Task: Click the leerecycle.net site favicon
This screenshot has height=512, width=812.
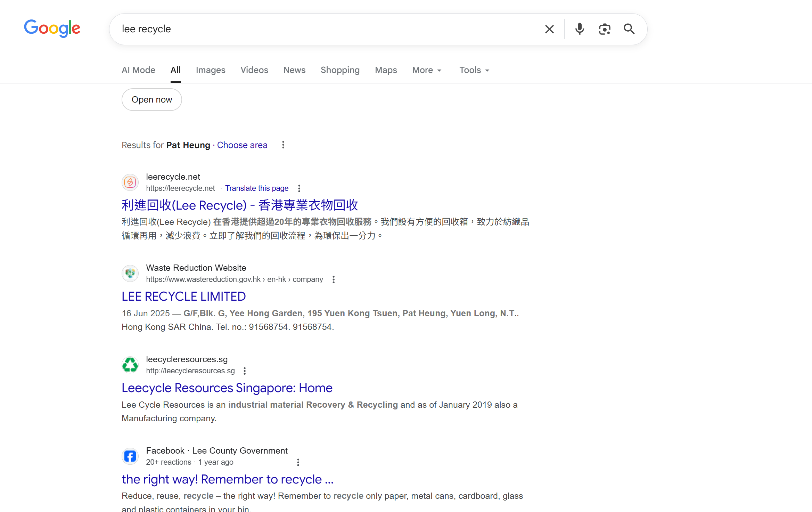Action: point(130,182)
